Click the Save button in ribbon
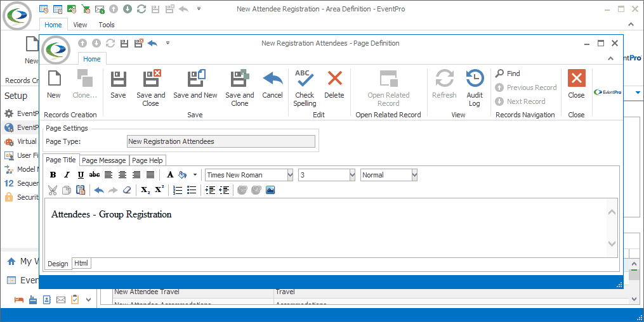644x322 pixels. (118, 85)
